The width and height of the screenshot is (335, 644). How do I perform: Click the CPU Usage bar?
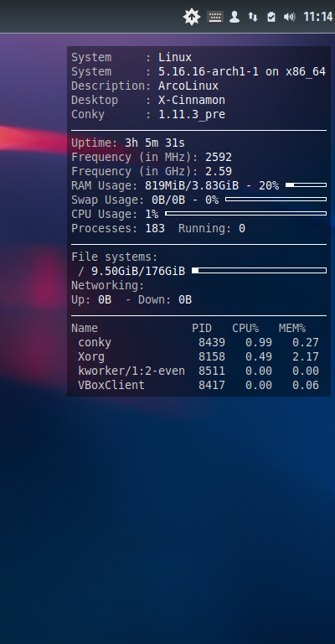[245, 214]
